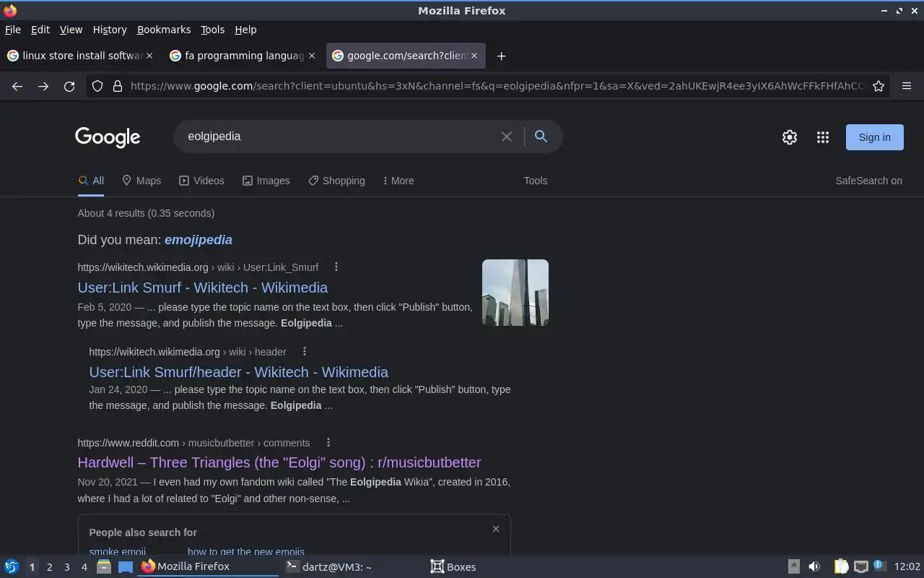This screenshot has width=924, height=578.
Task: Open the Hardwell Three Triangles reddit result
Action: click(279, 462)
